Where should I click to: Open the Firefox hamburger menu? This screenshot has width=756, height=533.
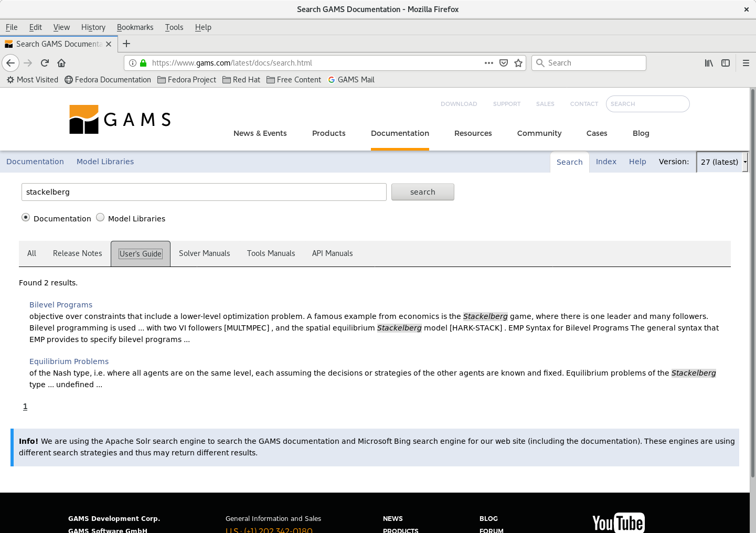pyautogui.click(x=746, y=63)
